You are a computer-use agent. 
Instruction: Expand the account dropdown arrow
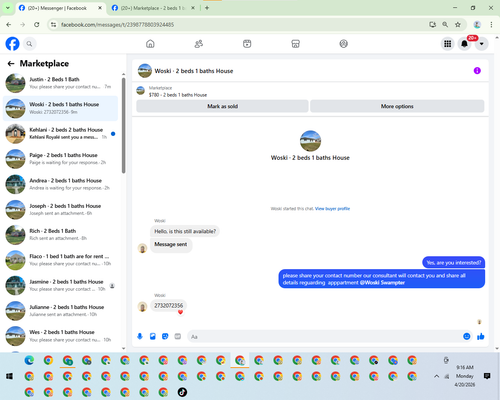(481, 44)
